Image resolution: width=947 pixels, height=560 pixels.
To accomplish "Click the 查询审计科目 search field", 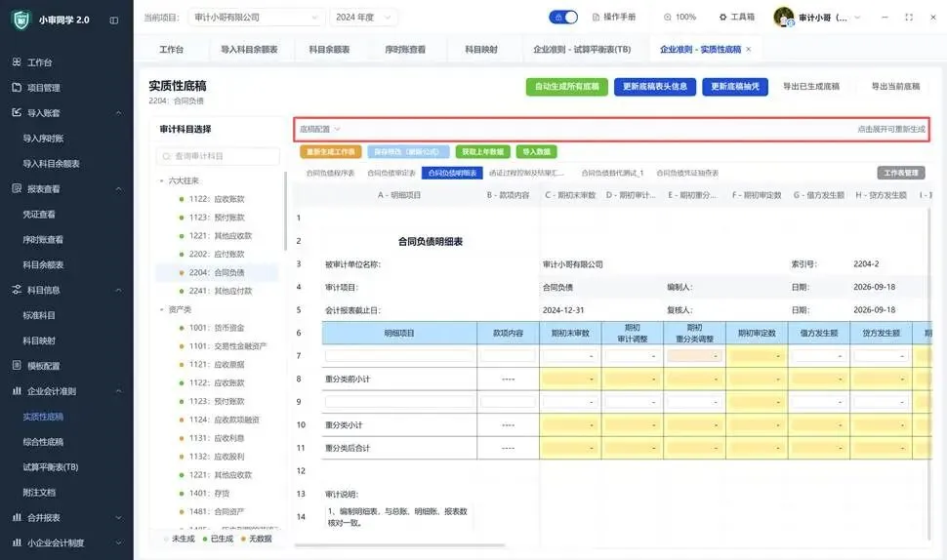I will click(218, 156).
